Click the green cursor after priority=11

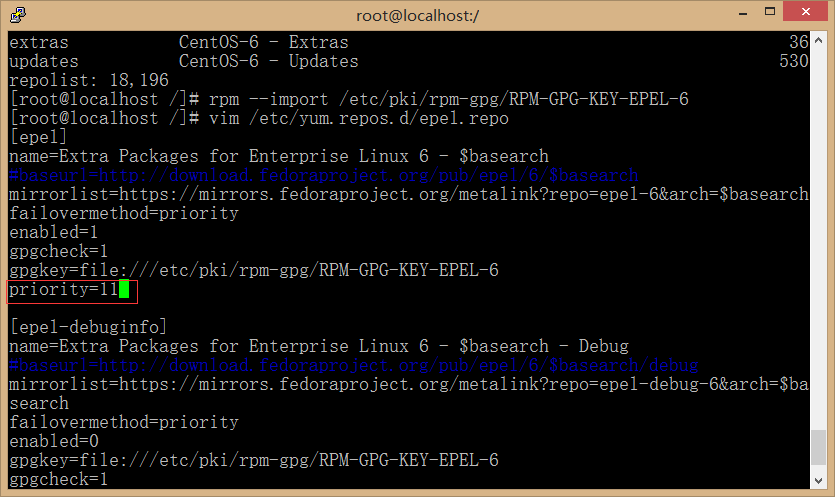click(x=124, y=290)
